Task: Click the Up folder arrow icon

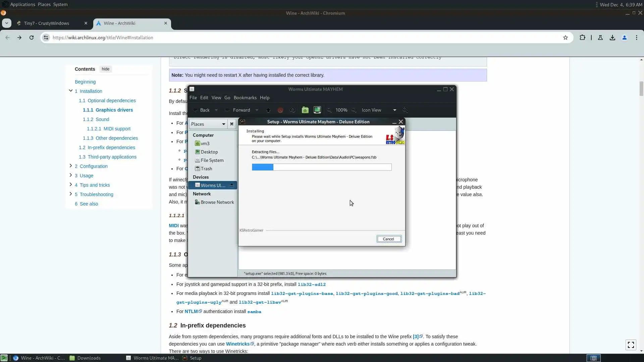Action: [268, 110]
